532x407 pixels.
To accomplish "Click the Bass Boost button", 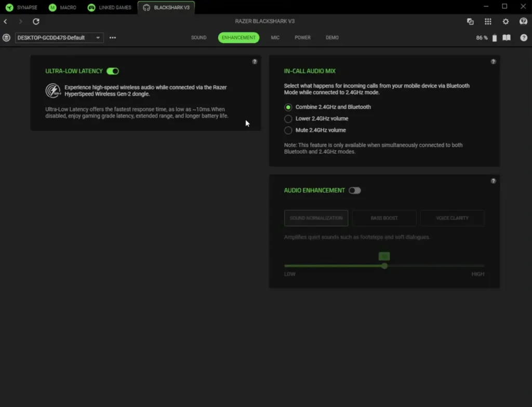I will [x=384, y=218].
